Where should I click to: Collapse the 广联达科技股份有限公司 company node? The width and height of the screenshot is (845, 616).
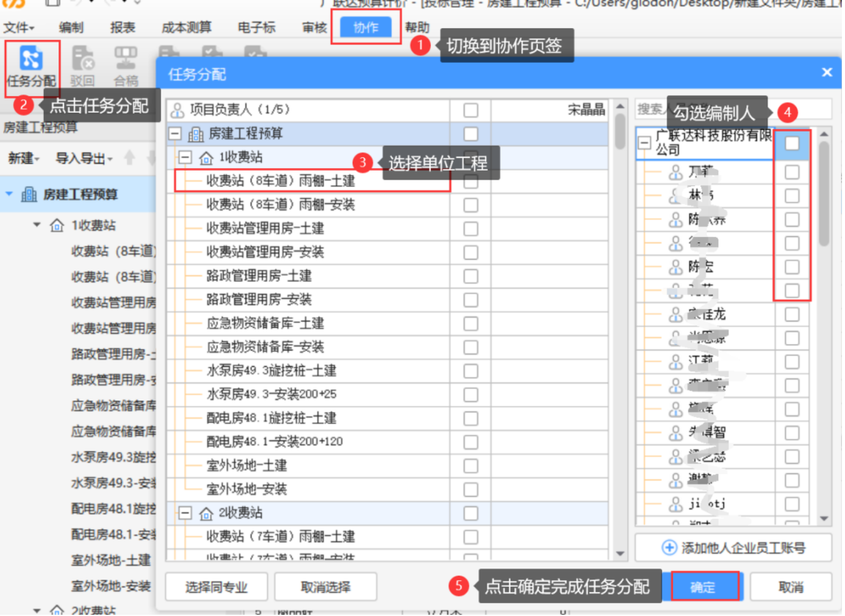(644, 143)
